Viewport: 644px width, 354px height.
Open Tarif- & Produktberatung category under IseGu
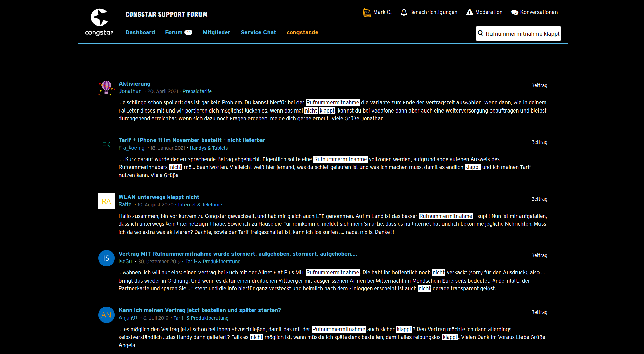213,262
